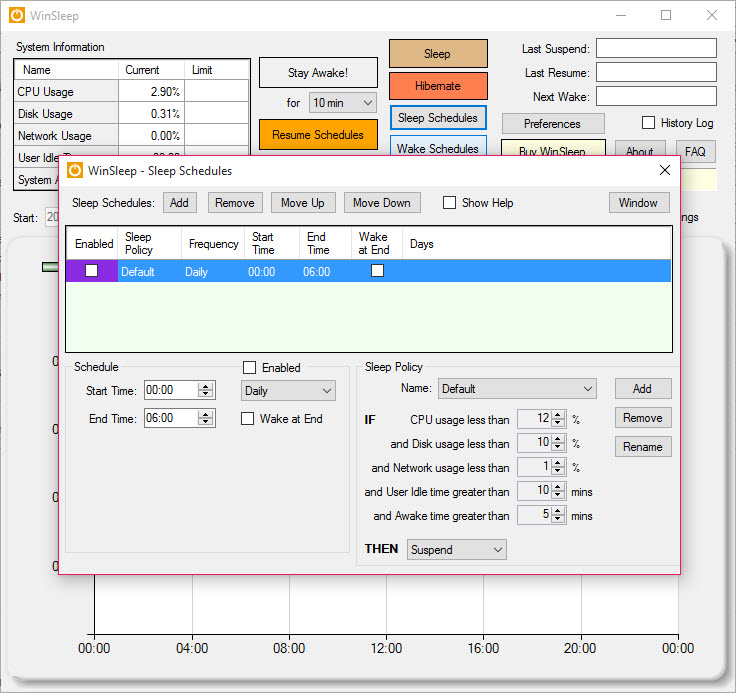Click the Frequency column header
The width and height of the screenshot is (736, 693).
214,243
